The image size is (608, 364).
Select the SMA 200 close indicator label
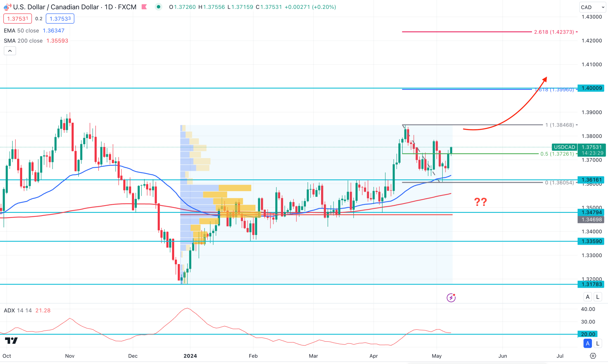23,41
